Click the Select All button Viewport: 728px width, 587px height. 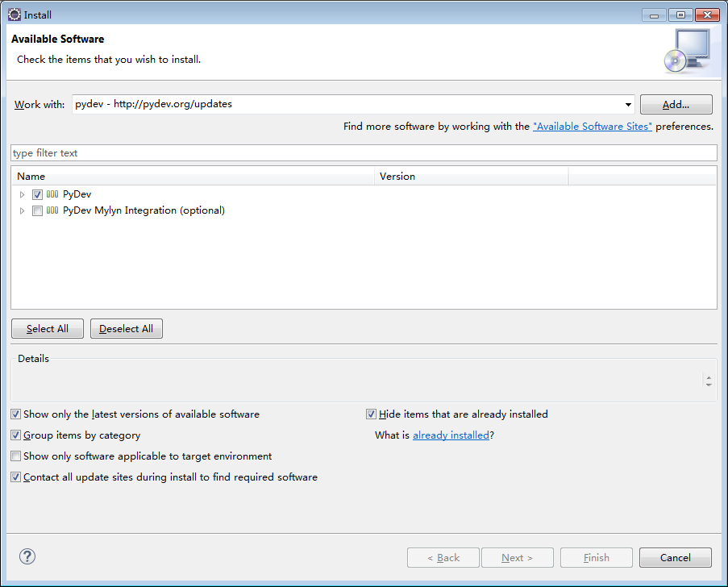pyautogui.click(x=48, y=329)
